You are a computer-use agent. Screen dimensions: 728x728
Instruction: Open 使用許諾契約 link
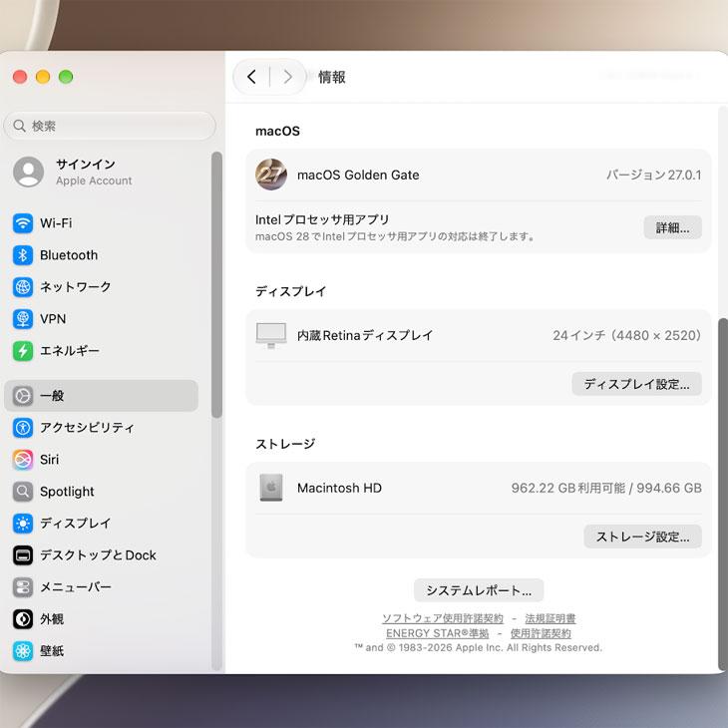541,633
